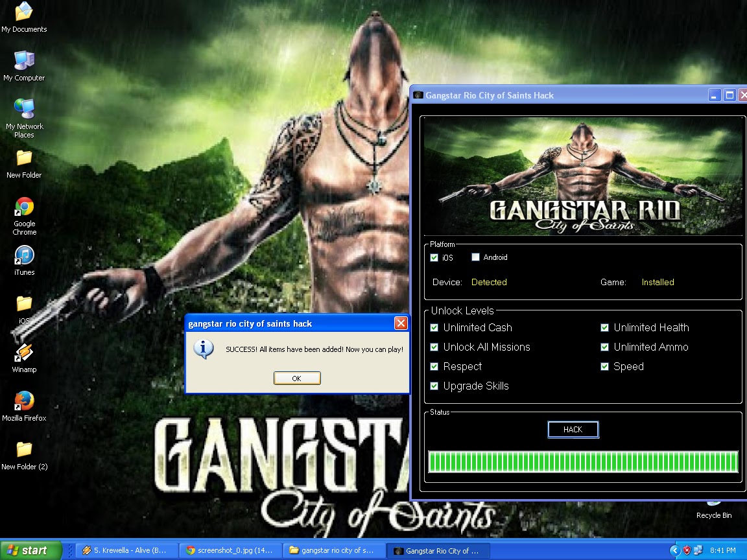
Task: Click the HACK button
Action: [573, 430]
